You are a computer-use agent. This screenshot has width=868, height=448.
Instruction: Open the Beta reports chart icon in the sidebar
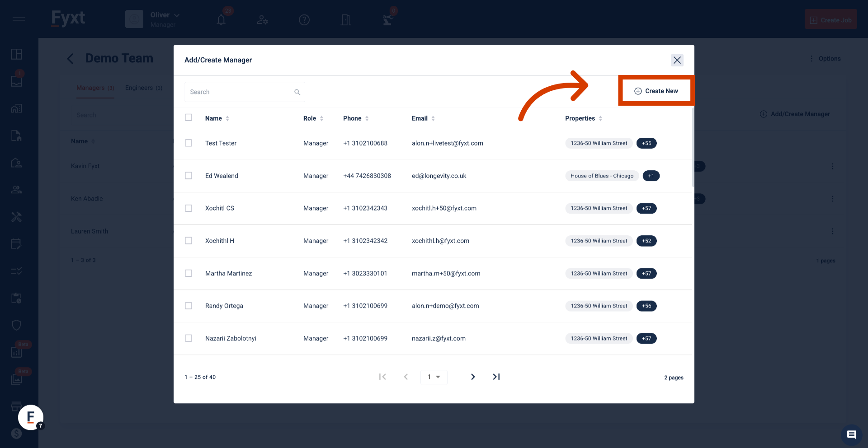[16, 352]
